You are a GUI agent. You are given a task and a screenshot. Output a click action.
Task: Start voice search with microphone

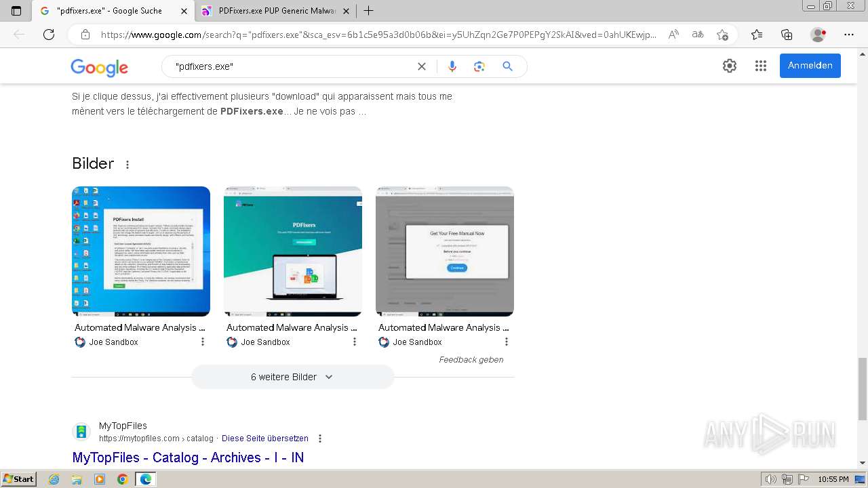point(452,66)
